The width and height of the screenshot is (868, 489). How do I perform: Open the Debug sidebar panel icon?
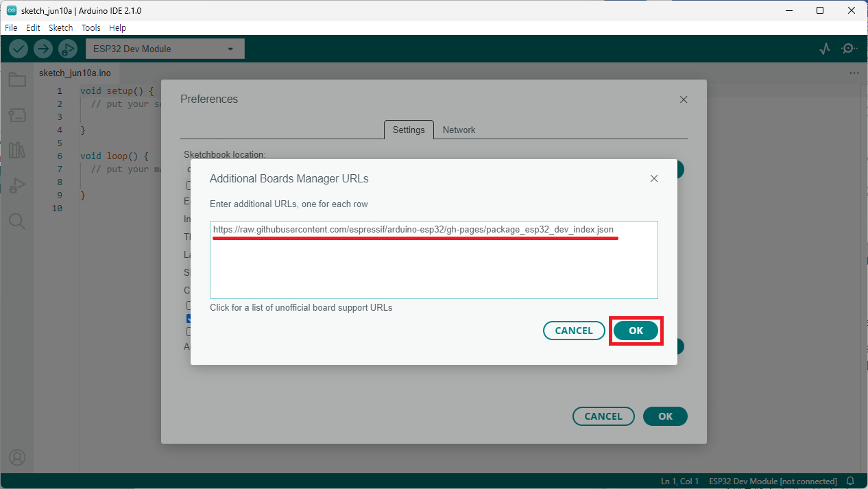coord(17,186)
